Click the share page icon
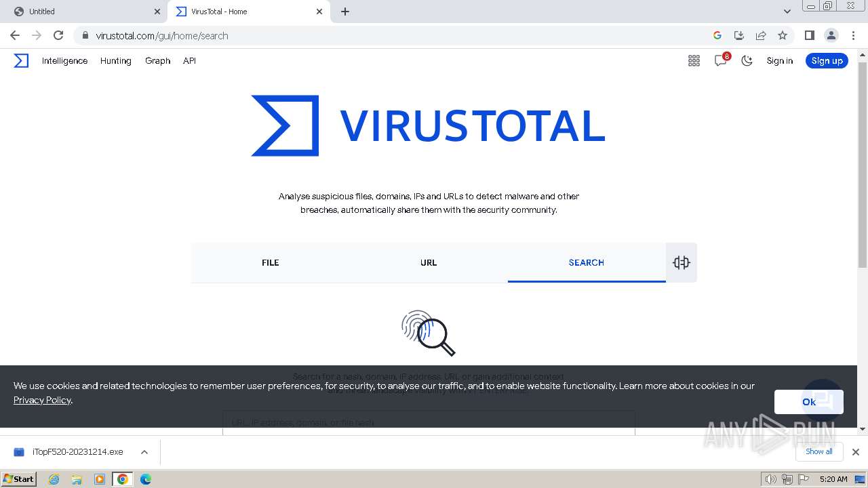 click(761, 35)
